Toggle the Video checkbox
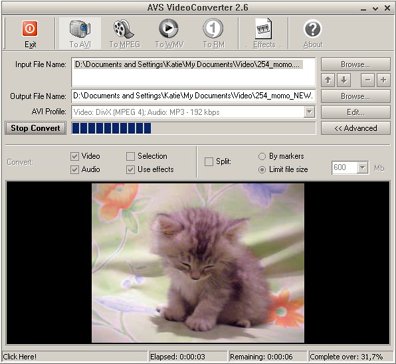This screenshot has height=364, width=396. [x=74, y=156]
